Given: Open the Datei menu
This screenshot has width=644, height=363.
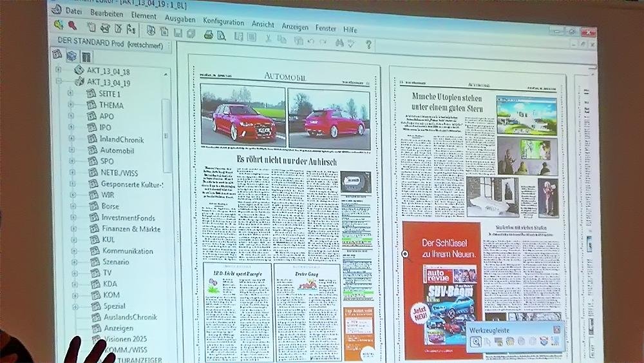Looking at the screenshot, I should [x=73, y=11].
